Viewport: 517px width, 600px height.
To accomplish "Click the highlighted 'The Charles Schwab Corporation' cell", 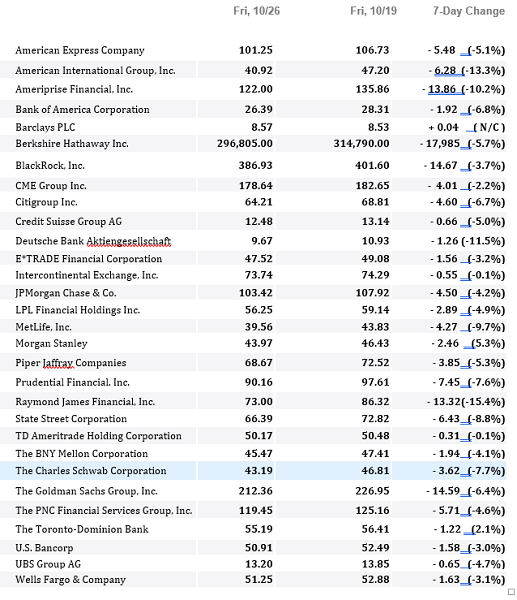I will coord(91,471).
